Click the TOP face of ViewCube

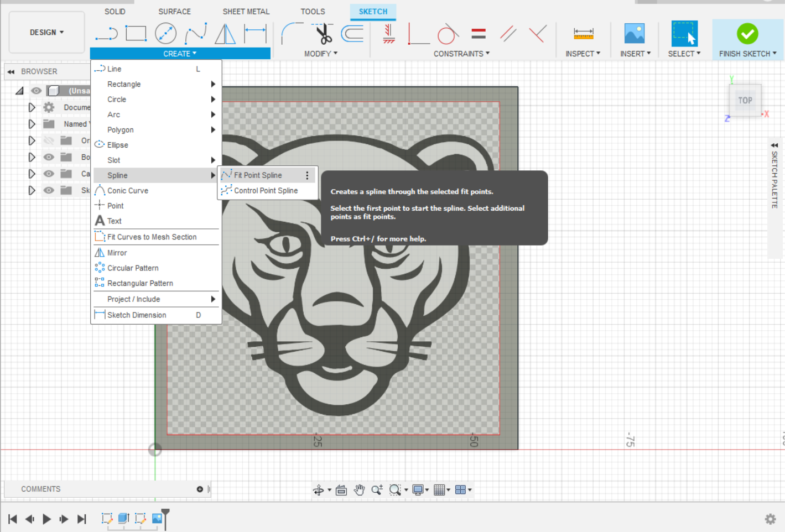click(745, 101)
